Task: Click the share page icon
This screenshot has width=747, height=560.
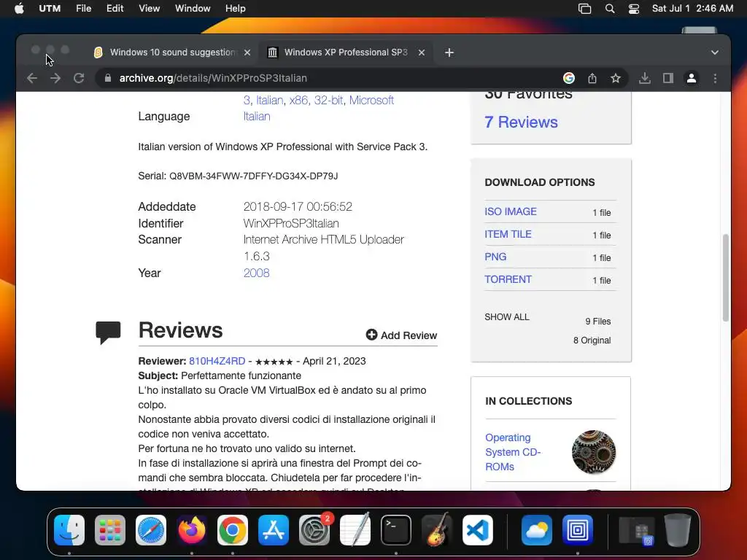Action: (x=592, y=78)
